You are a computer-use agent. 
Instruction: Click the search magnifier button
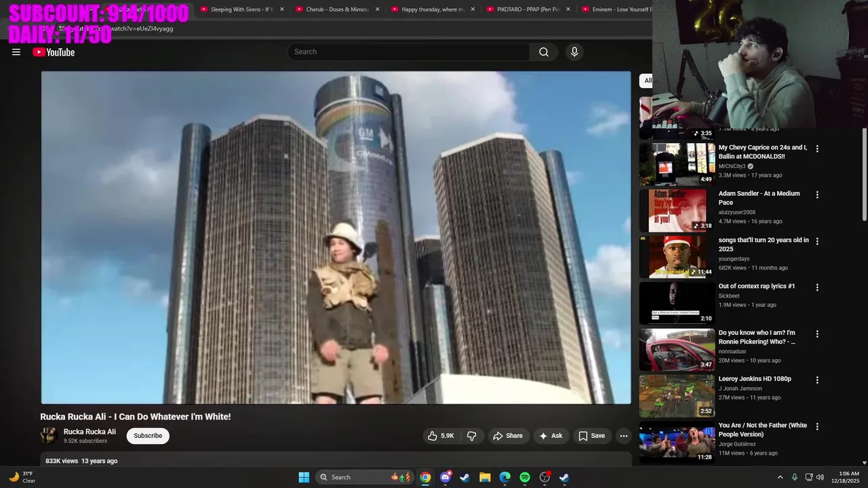[544, 52]
